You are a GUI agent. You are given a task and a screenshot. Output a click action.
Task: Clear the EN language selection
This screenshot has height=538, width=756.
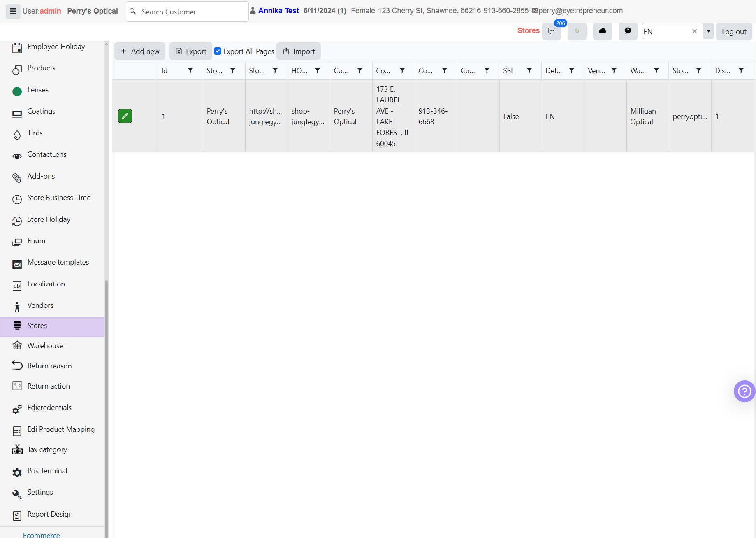tap(695, 31)
